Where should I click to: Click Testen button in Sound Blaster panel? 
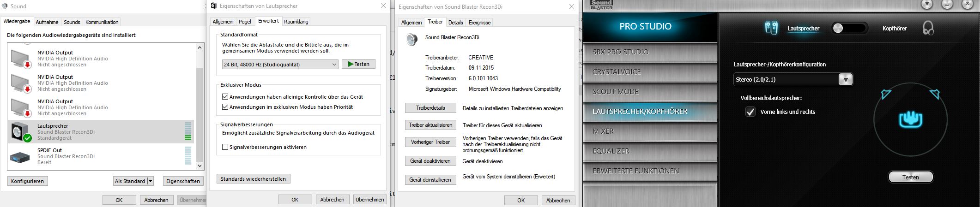[911, 177]
